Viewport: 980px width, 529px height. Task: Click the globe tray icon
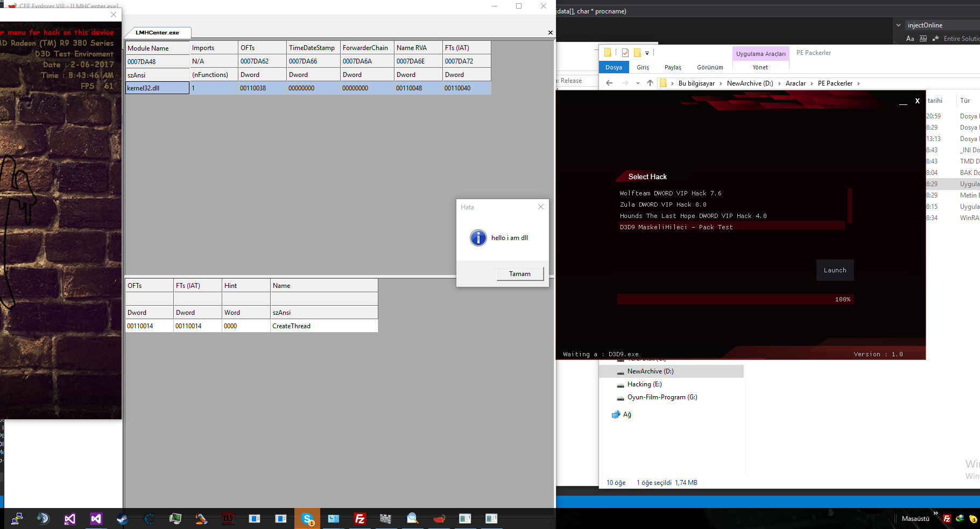coord(960,519)
